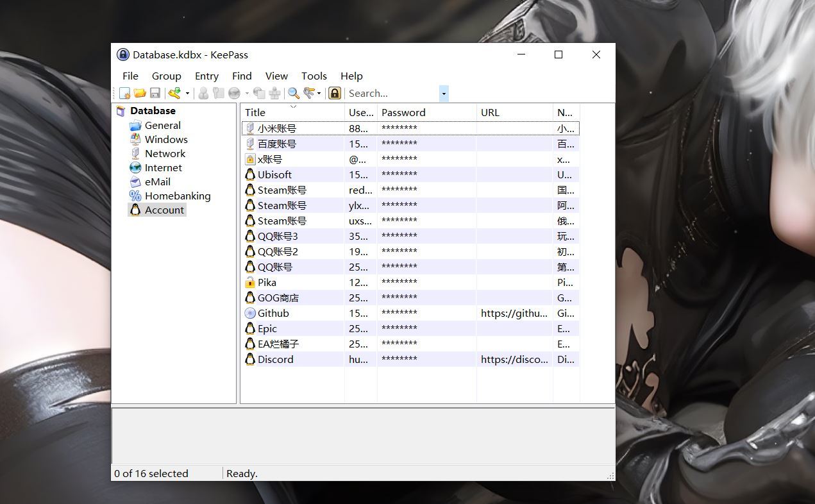Click the Copy URL toolbar icon
The width and height of the screenshot is (815, 504).
259,94
